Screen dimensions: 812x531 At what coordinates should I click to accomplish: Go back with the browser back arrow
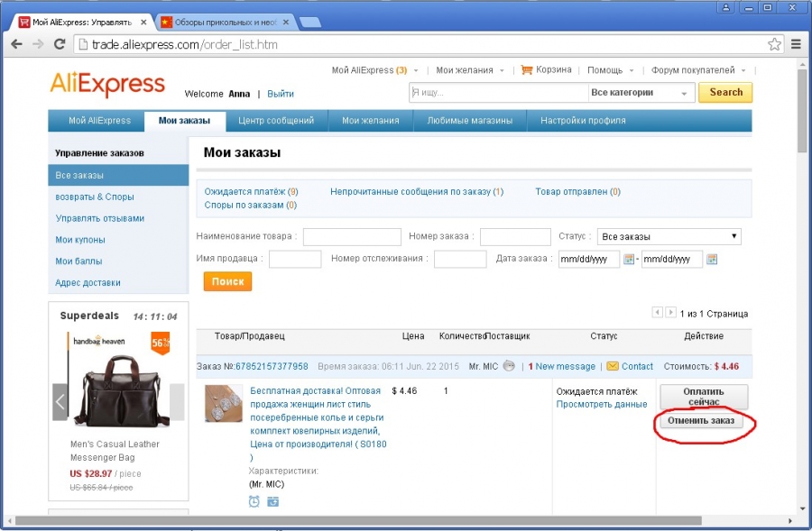[x=16, y=44]
